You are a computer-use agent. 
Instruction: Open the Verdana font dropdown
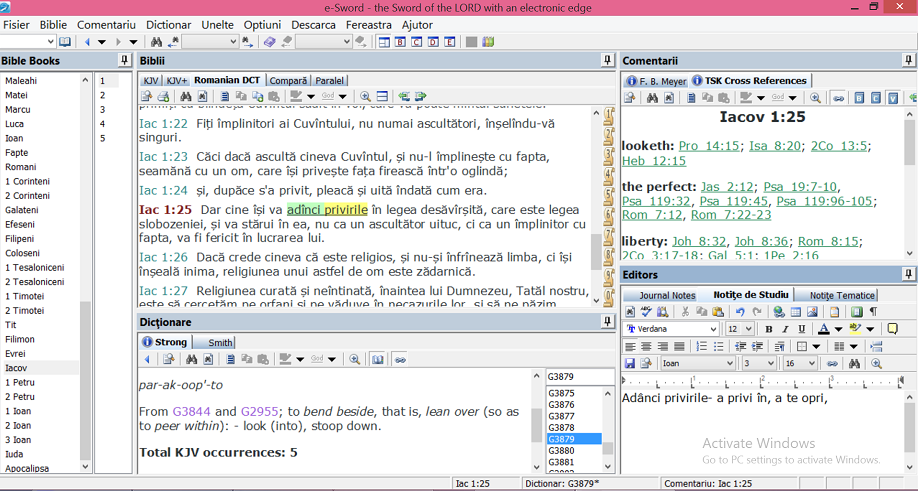713,329
